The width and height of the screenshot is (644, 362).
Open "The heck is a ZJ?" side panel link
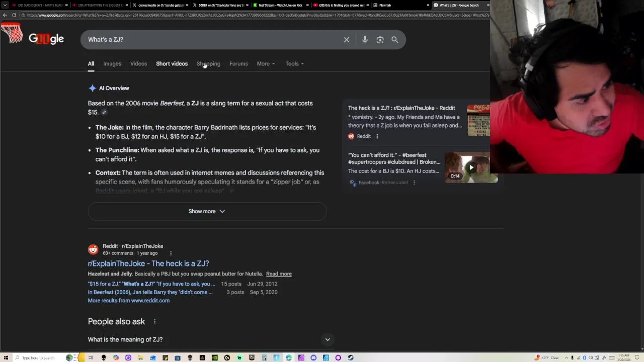401,108
